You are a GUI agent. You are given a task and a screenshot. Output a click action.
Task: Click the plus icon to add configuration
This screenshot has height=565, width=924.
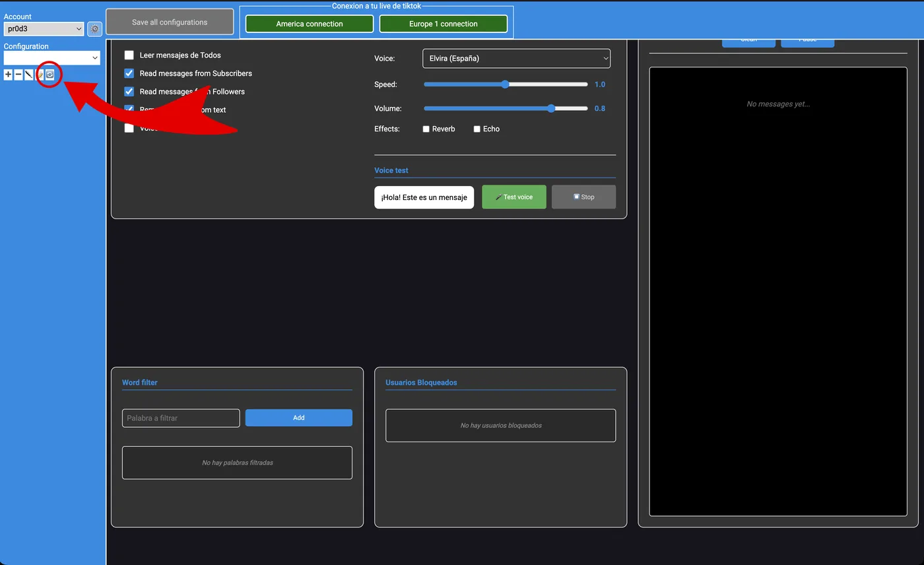8,75
